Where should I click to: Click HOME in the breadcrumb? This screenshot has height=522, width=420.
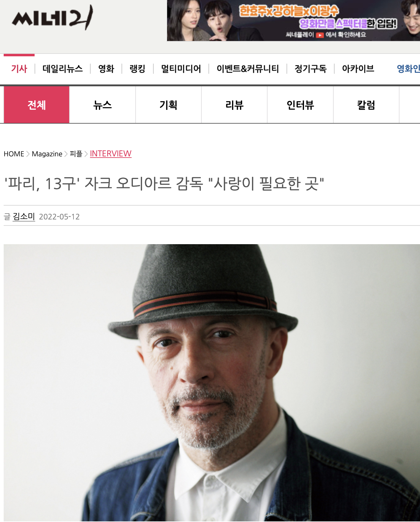(x=14, y=154)
